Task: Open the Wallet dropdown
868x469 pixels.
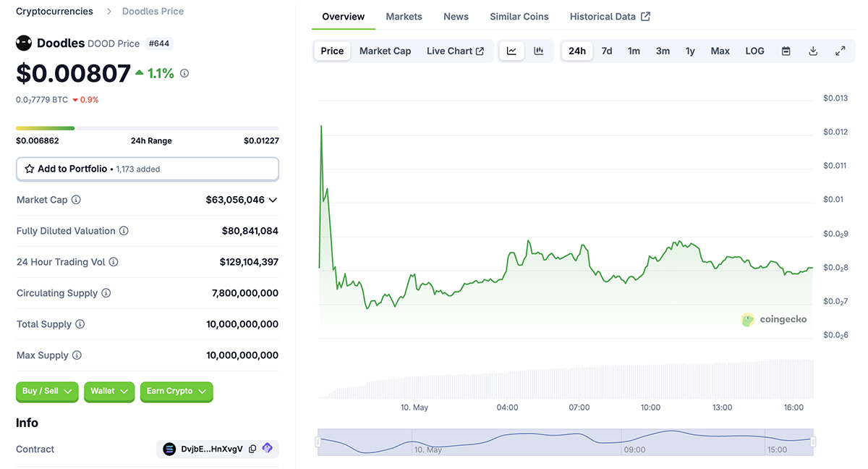Action: tap(109, 392)
